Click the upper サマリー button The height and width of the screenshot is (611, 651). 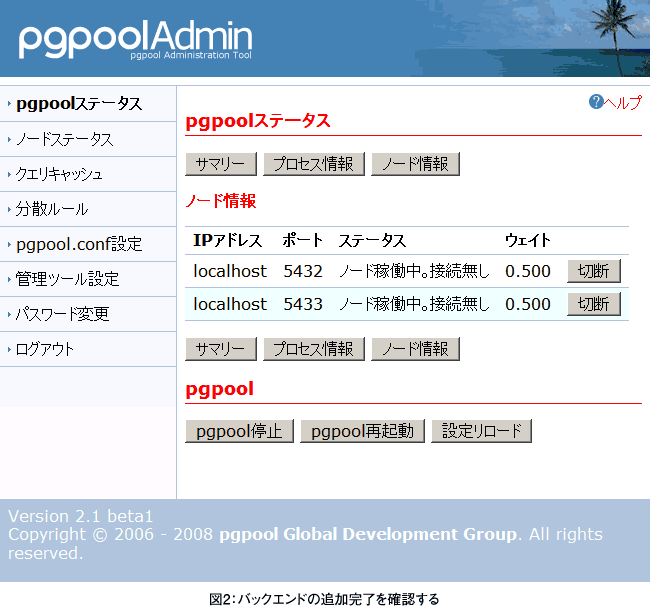(x=221, y=164)
